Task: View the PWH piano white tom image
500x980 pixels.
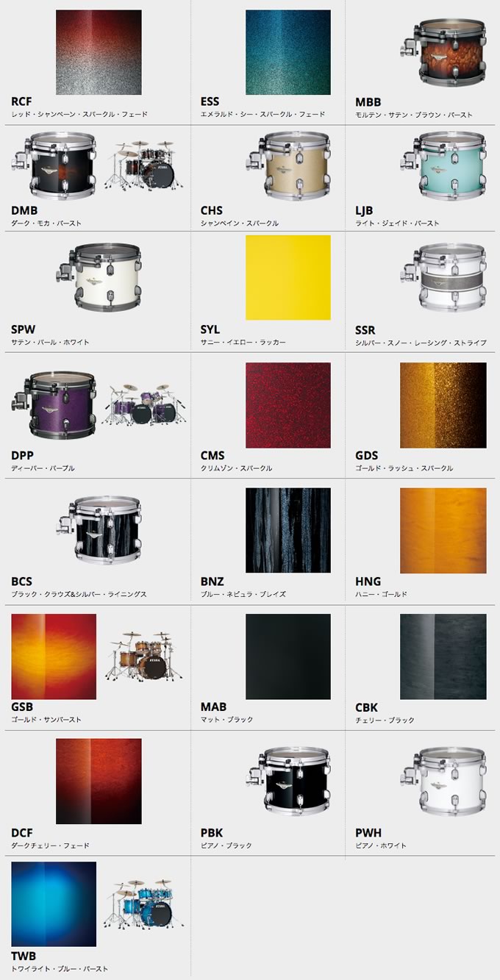Action: click(443, 781)
